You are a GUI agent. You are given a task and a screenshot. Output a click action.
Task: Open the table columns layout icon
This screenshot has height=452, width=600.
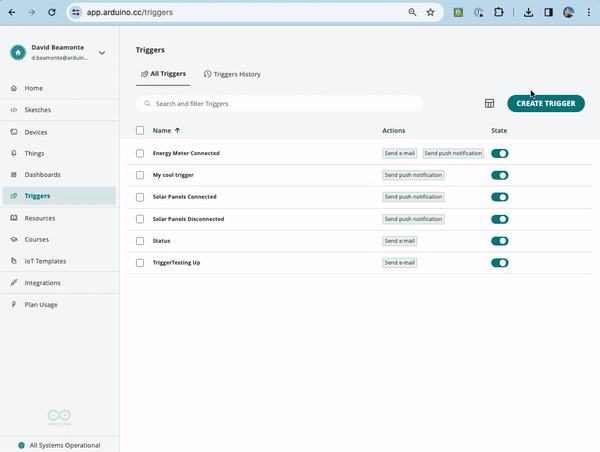coord(489,103)
